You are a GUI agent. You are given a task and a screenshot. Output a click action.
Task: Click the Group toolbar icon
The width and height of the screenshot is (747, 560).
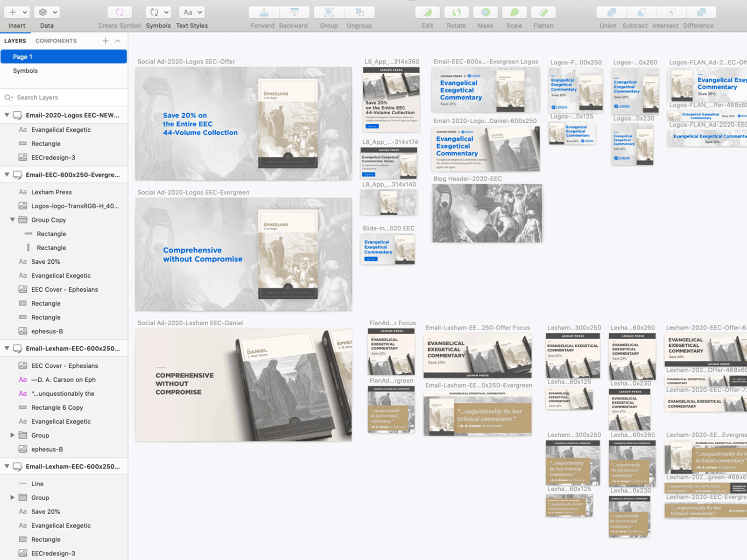[329, 12]
